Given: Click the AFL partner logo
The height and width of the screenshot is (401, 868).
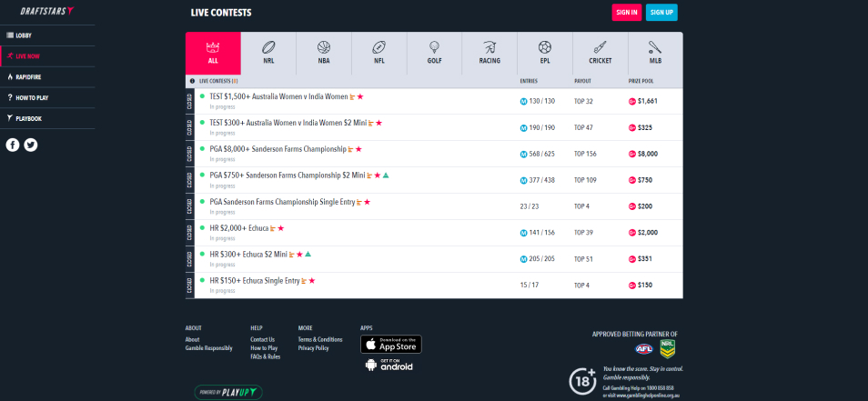Looking at the screenshot, I should coord(644,349).
